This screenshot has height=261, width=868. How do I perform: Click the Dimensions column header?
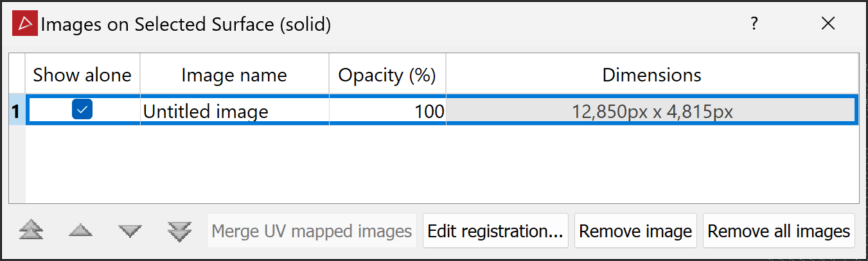click(651, 76)
